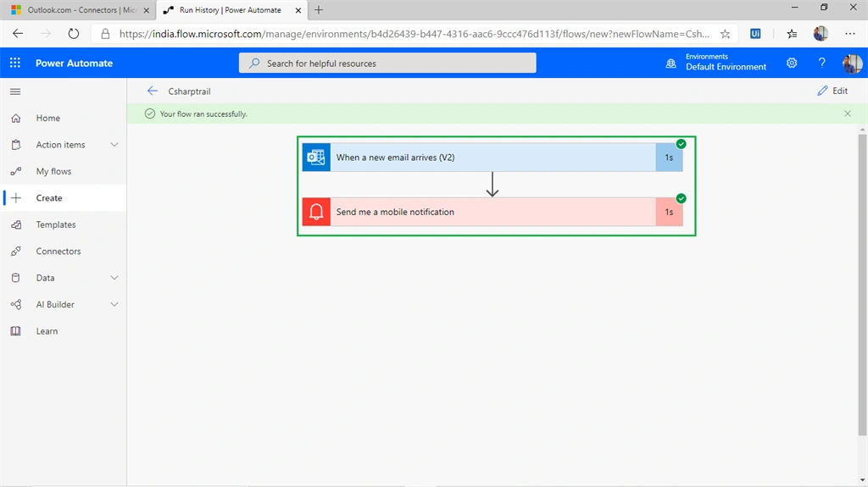This screenshot has height=487, width=868.
Task: Collapse the left navigation hamburger menu
Action: pyautogui.click(x=15, y=91)
